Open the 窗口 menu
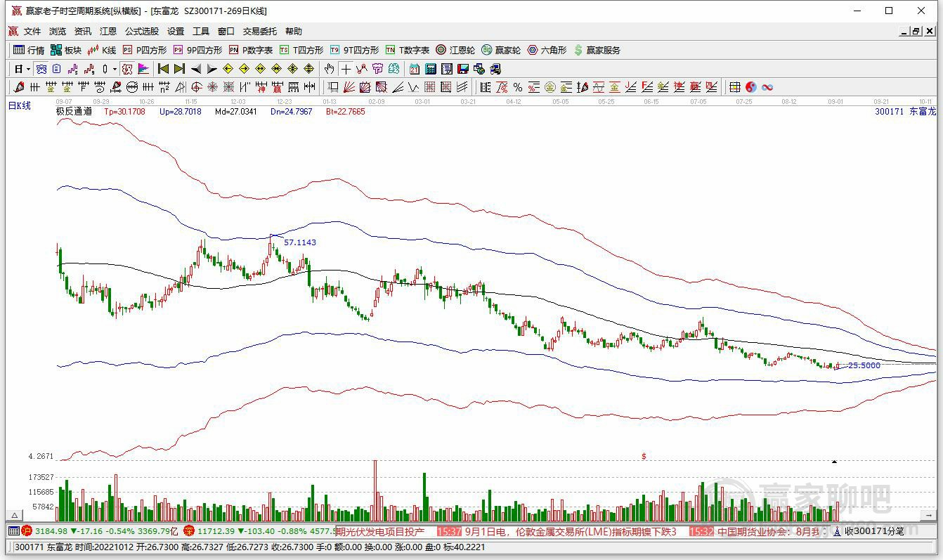This screenshot has height=560, width=943. [226, 32]
